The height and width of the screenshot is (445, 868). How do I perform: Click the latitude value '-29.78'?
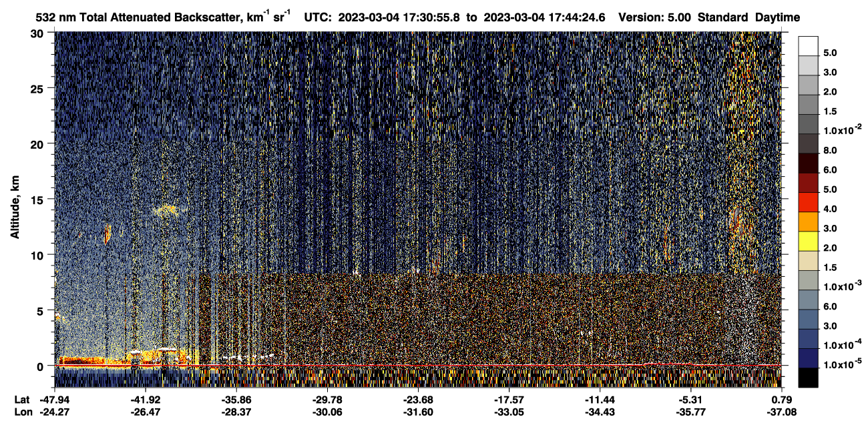(327, 400)
